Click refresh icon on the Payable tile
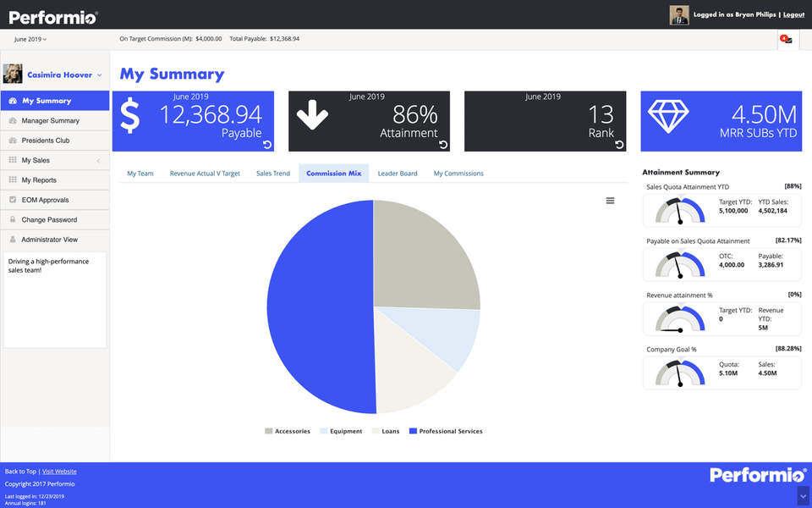 tap(268, 145)
